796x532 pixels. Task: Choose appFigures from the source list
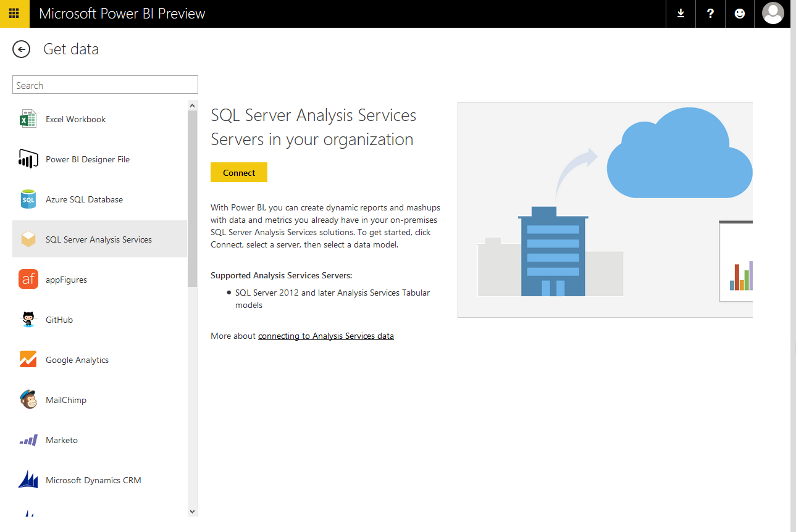pyautogui.click(x=99, y=280)
